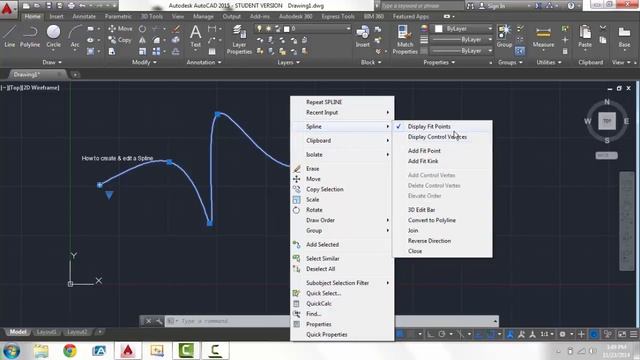Open Recent Input submenu
640x360 pixels.
[341, 112]
